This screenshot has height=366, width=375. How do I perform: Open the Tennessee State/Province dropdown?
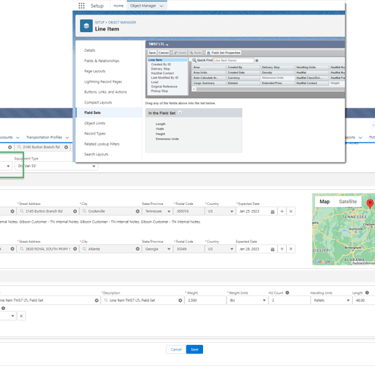pos(157,211)
